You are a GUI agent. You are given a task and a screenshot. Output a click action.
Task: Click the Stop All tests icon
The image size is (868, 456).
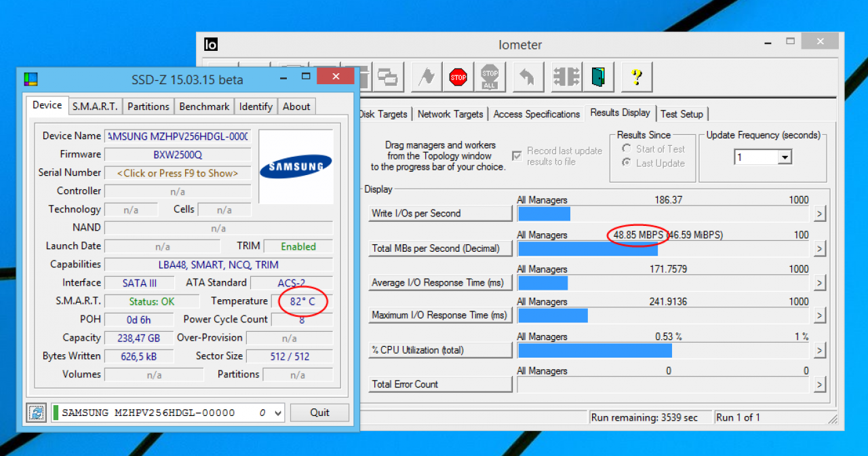point(490,77)
